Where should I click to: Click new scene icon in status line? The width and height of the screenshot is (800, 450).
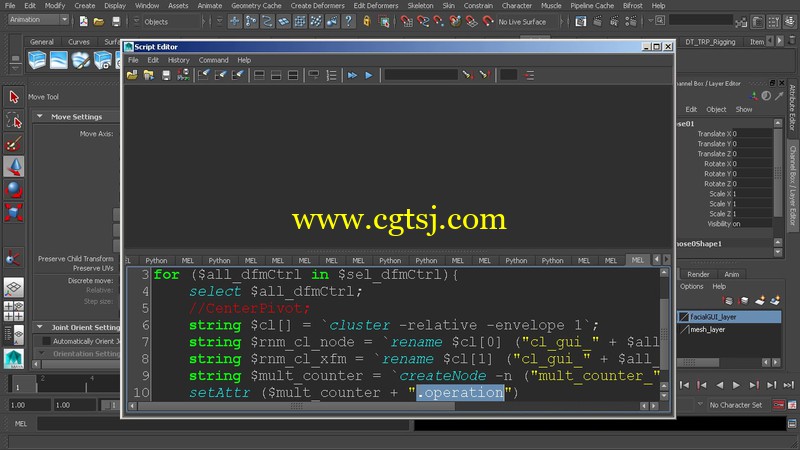point(84,21)
